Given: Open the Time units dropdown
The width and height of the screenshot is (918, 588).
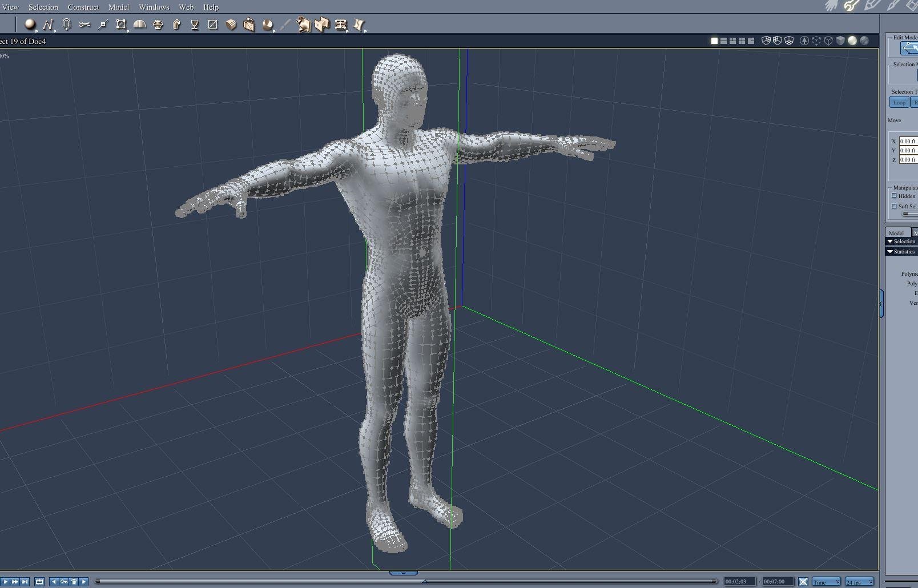Looking at the screenshot, I should (x=826, y=582).
